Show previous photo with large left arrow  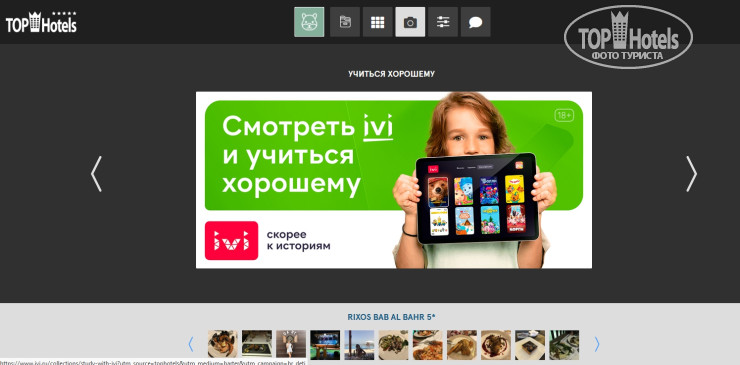tap(96, 174)
